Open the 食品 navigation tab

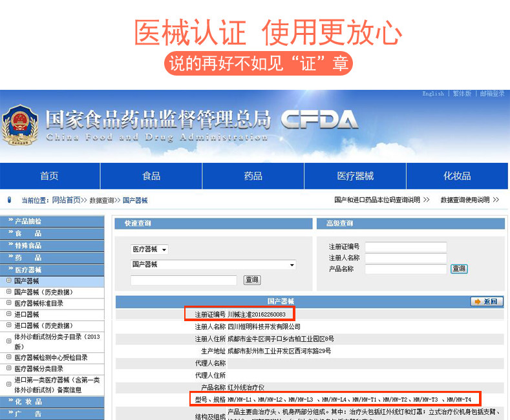151,176
